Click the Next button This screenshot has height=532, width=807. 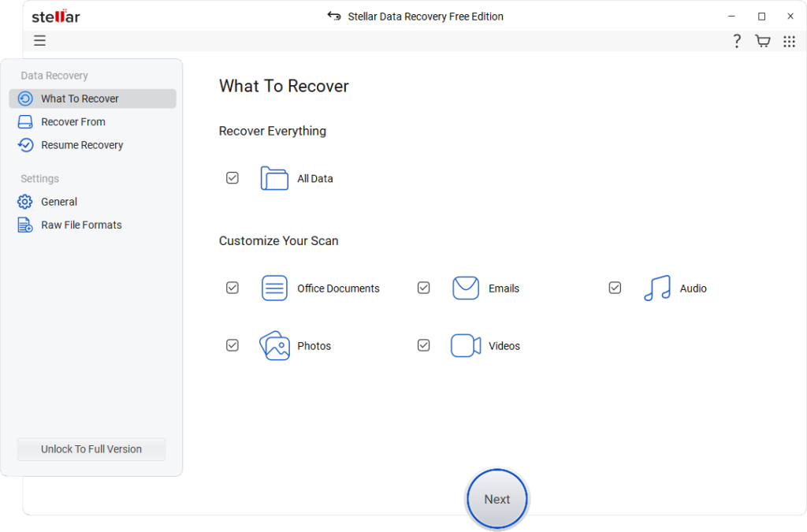(x=497, y=499)
